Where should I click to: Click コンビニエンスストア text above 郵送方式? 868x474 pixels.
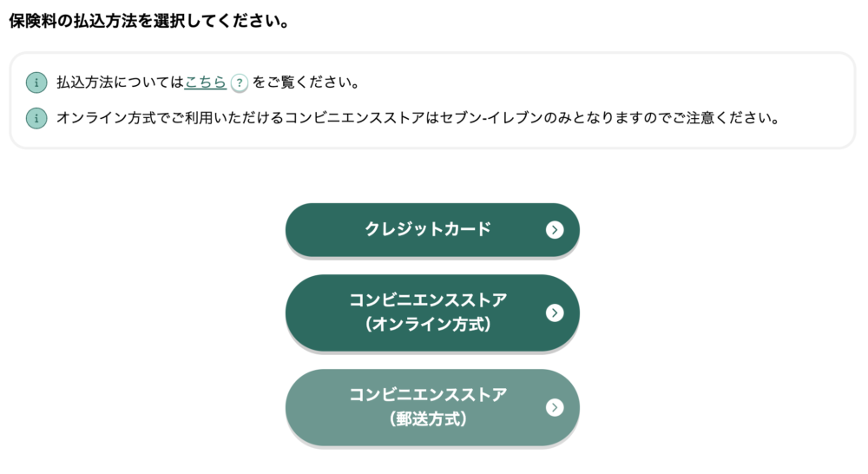click(428, 395)
